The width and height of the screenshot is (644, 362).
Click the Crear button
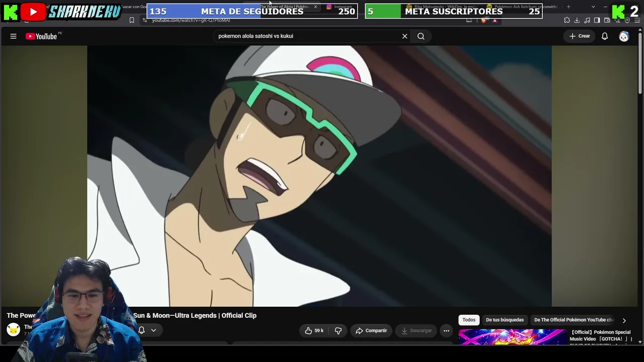pos(580,36)
